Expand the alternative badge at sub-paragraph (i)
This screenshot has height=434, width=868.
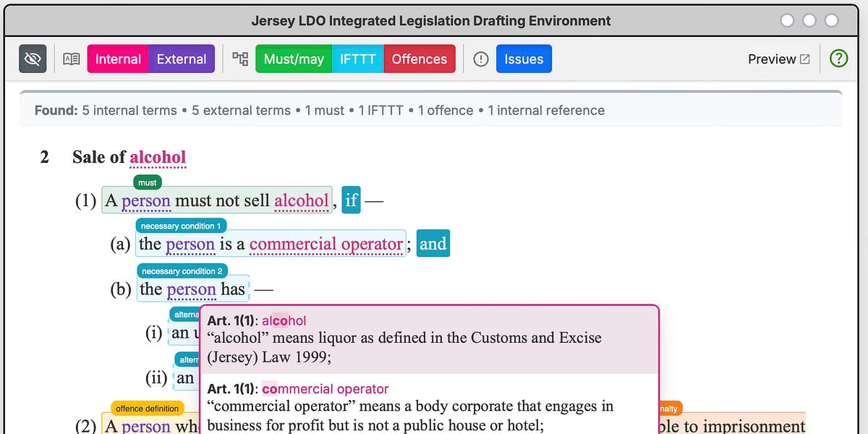coord(186,314)
